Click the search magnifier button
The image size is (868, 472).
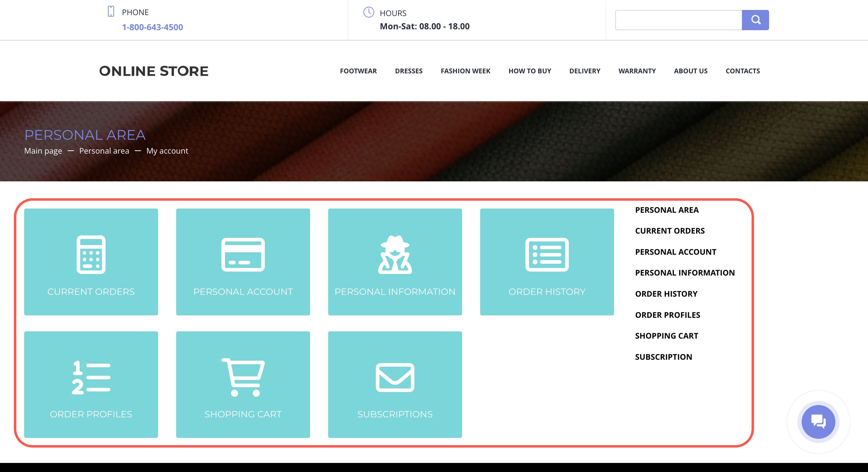pos(755,20)
